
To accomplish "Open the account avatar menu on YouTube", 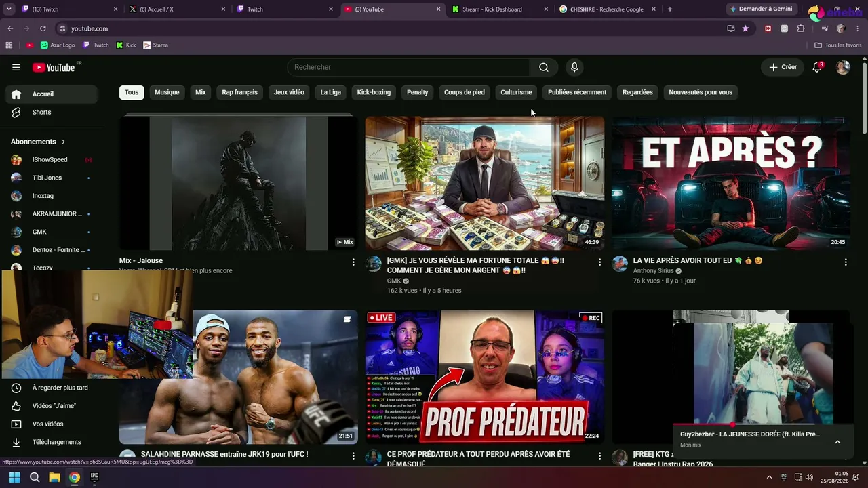I will click(x=843, y=67).
